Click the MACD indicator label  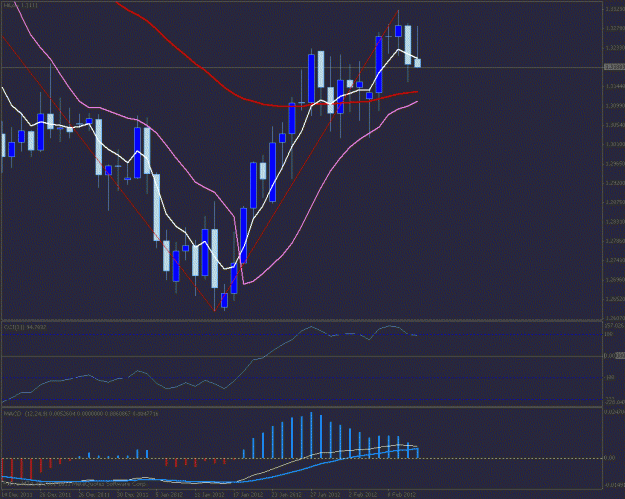click(81, 414)
